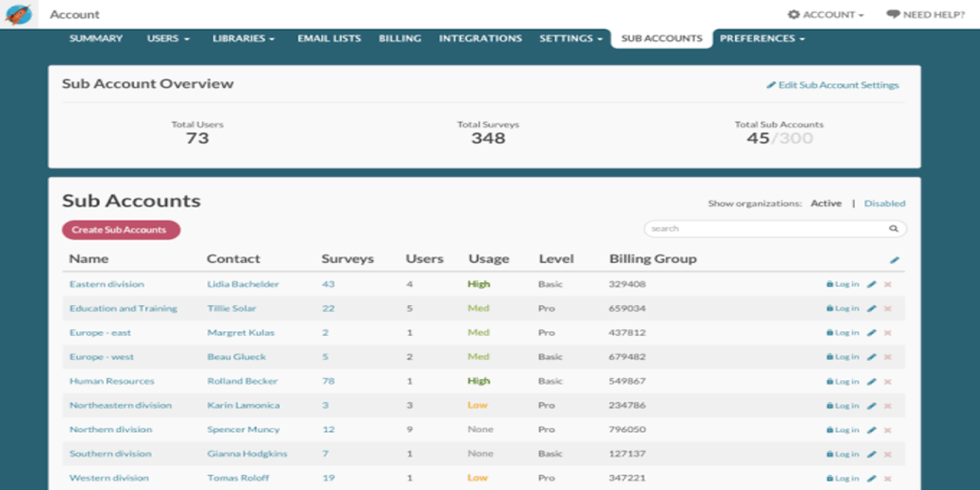Image resolution: width=980 pixels, height=490 pixels.
Task: Open the Eastern division name link
Action: 107,285
